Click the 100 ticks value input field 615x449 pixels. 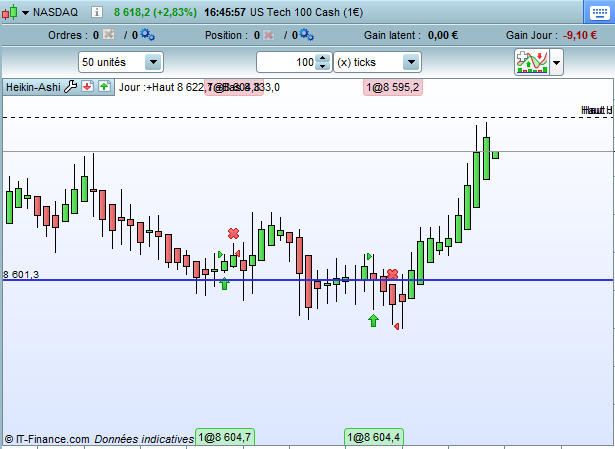pos(286,62)
